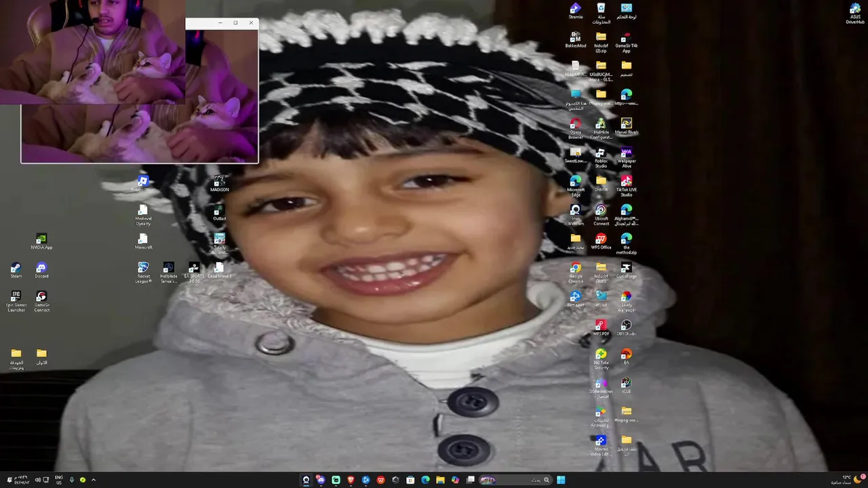Open the Iriun Webcam shortcut
868x488 pixels.
[x=575, y=215]
